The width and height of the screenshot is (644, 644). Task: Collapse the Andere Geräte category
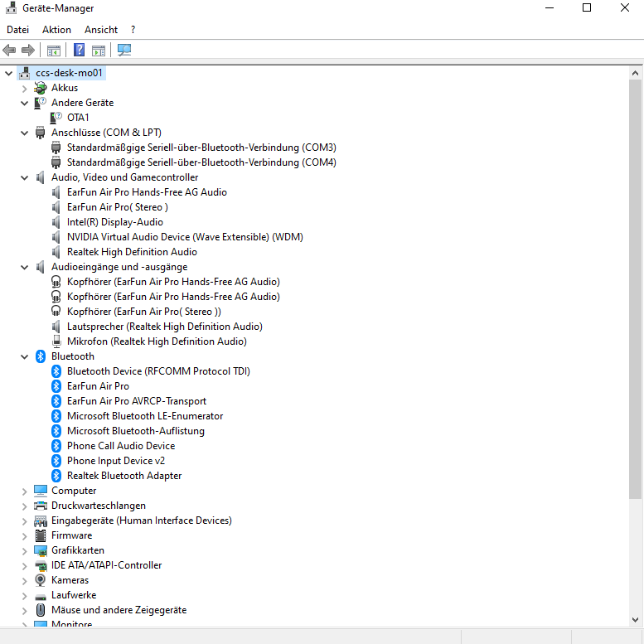[24, 103]
